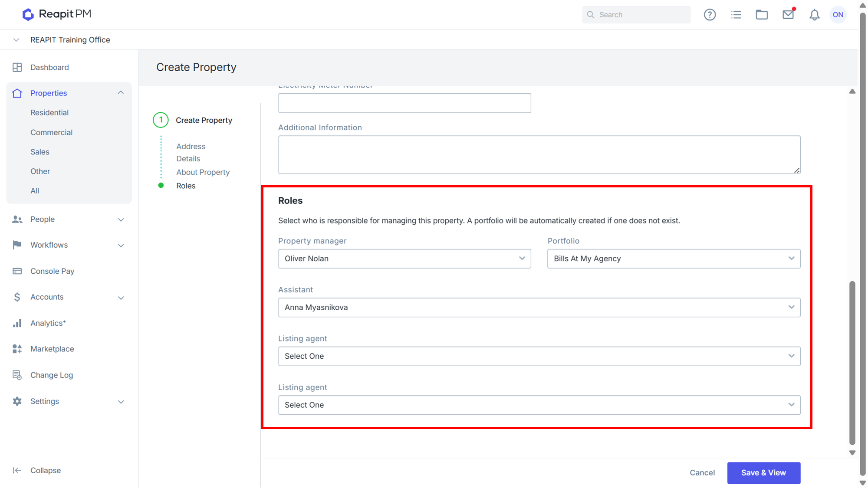
Task: Click the Reapit PM logo
Action: tap(57, 14)
